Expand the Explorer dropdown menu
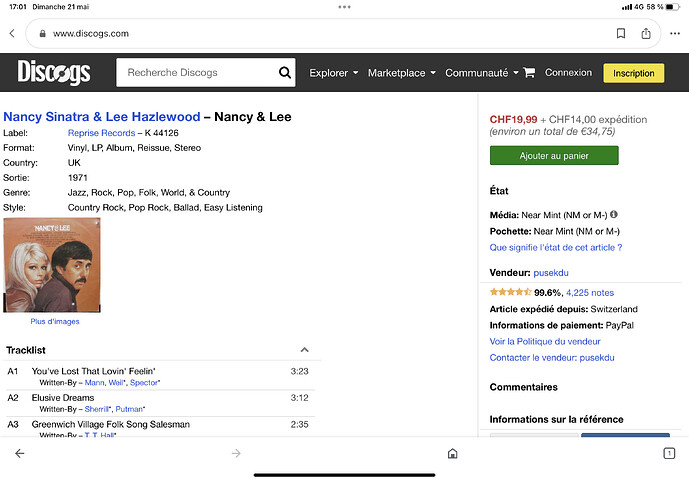The height and width of the screenshot is (481, 689). pos(334,73)
